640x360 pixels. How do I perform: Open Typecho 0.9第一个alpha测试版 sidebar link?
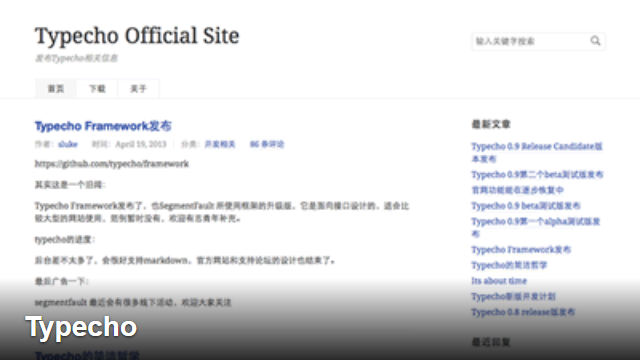tap(536, 227)
